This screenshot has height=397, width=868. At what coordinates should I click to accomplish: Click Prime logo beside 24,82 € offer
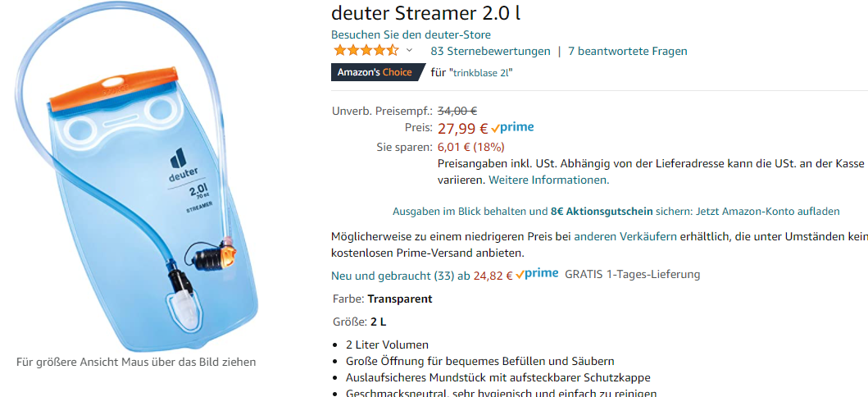[537, 275]
